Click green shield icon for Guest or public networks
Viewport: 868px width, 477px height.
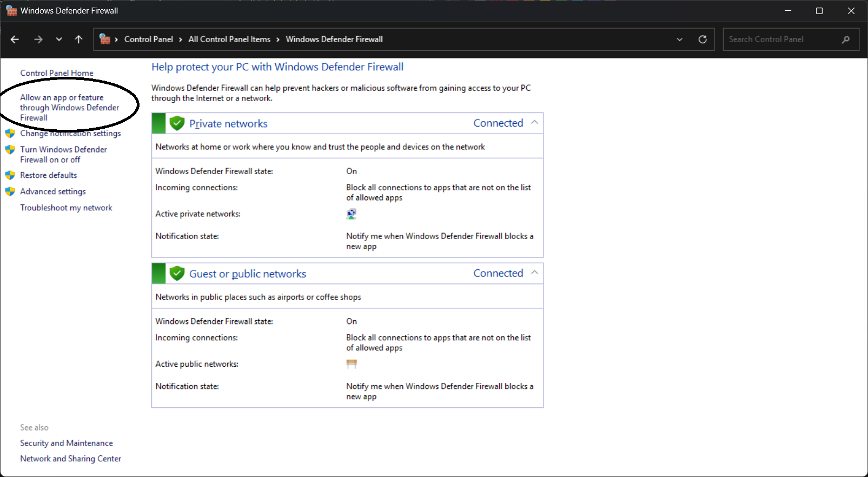177,274
